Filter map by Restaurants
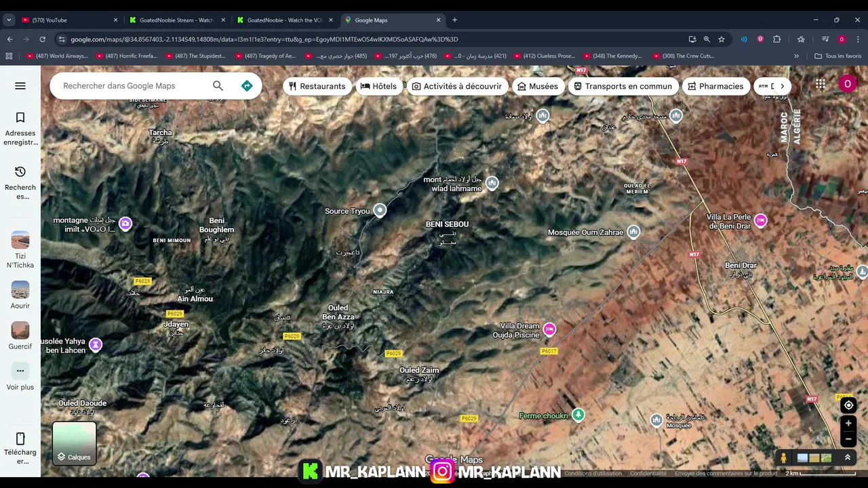Screen dimensions: 868x488 [x=317, y=86]
